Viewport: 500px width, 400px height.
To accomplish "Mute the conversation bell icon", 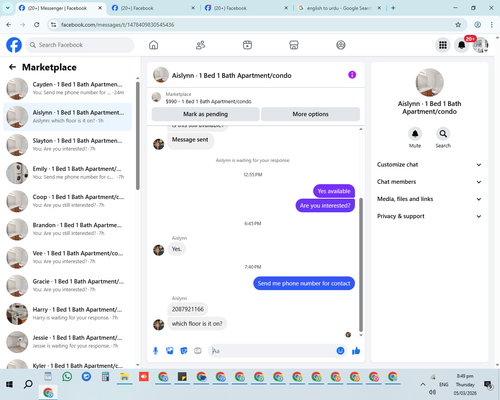I will click(415, 134).
